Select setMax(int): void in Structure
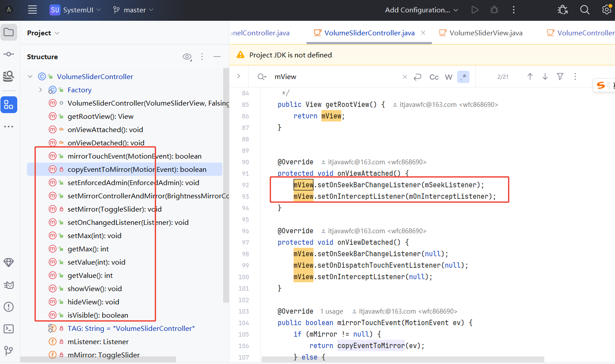Image resolution: width=615 pixels, height=364 pixels. tap(94, 236)
